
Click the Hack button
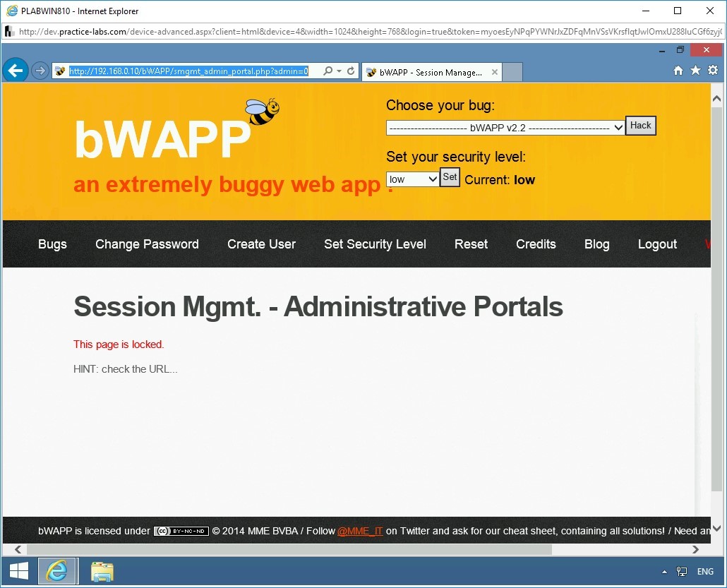tap(640, 125)
